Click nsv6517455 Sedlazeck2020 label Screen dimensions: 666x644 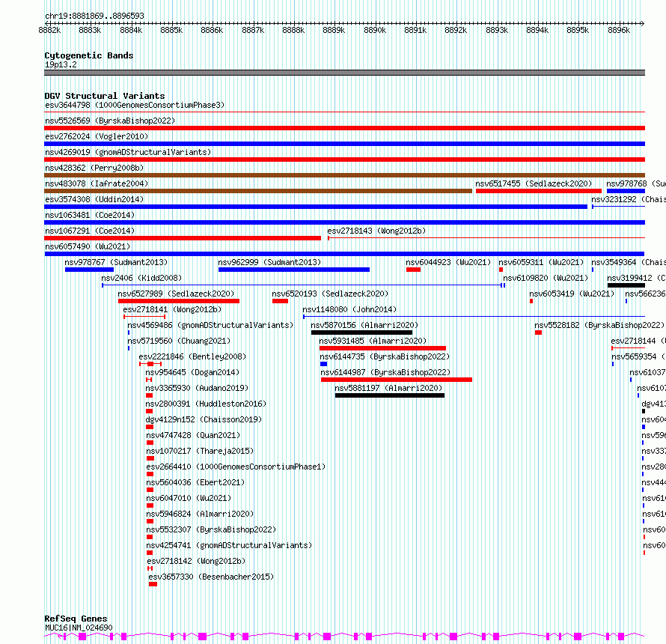point(534,183)
